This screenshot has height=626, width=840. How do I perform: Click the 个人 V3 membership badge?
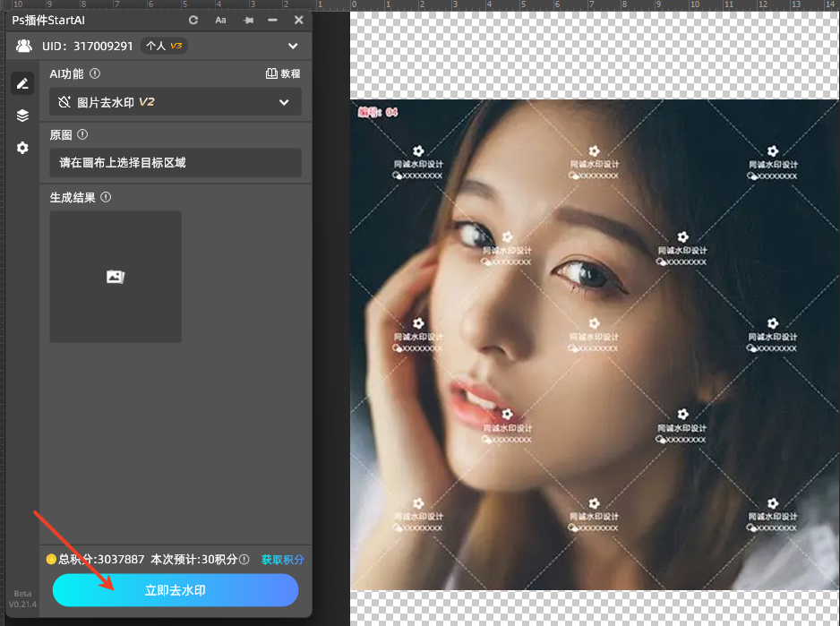coord(164,46)
